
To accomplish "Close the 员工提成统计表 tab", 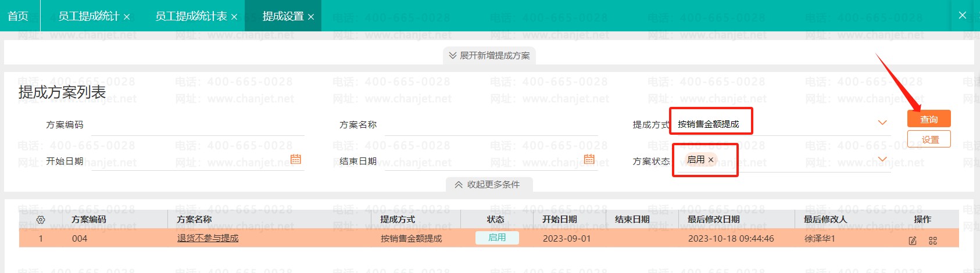I will [234, 17].
